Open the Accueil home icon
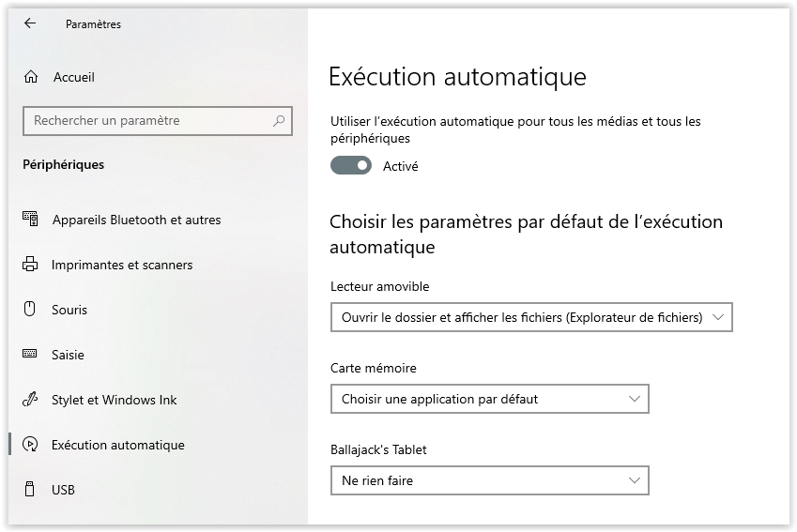This screenshot has width=797, height=532. pos(31,77)
